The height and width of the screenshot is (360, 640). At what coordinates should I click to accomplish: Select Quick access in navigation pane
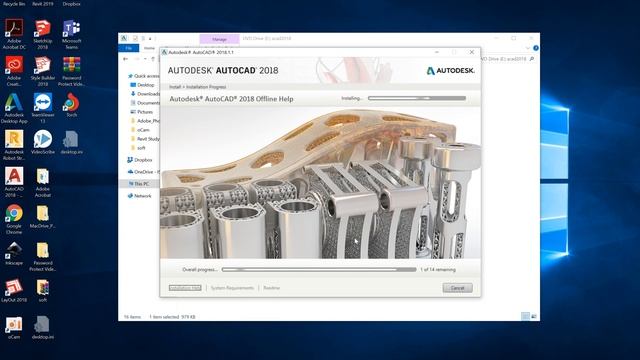pos(143,76)
